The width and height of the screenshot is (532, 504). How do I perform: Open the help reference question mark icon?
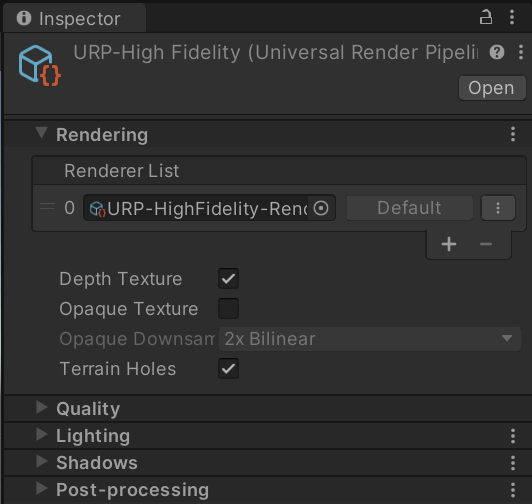tap(497, 52)
